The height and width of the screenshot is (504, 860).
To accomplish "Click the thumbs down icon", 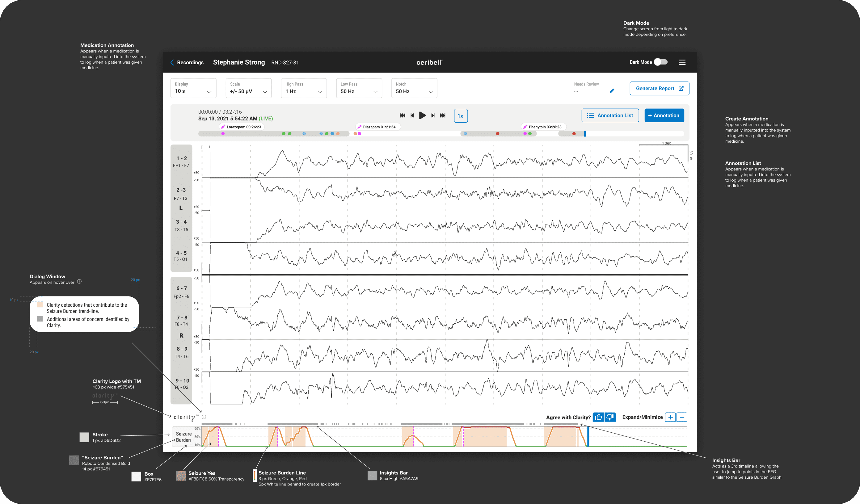I will pos(610,417).
